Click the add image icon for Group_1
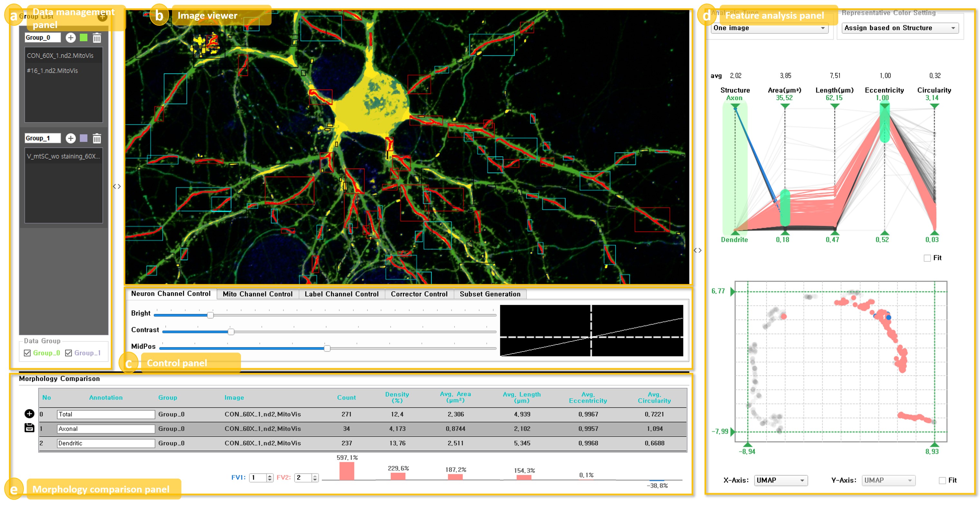Viewport: 980px width, 508px height. tap(70, 138)
